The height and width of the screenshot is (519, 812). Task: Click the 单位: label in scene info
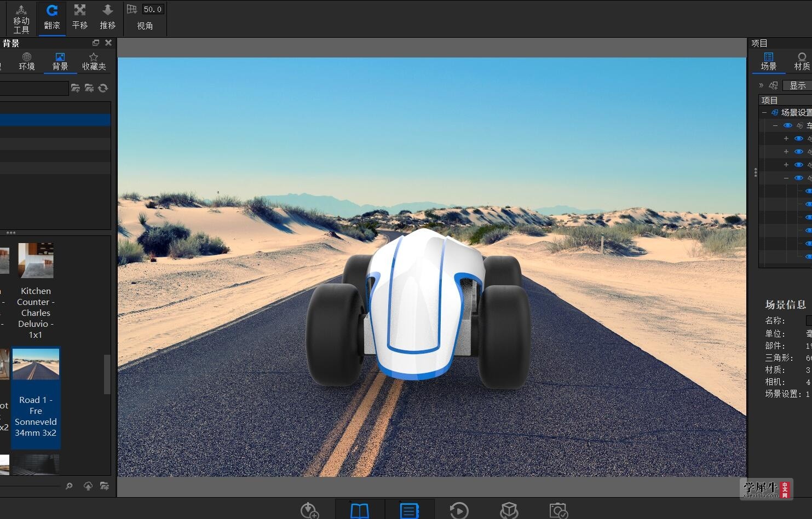[x=775, y=334]
